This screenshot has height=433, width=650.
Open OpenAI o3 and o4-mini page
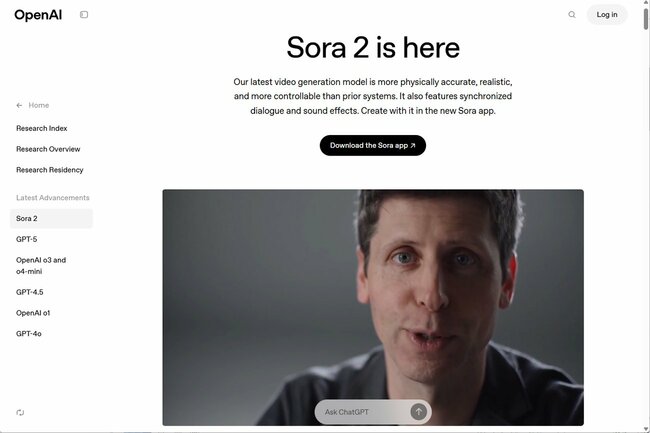pyautogui.click(x=41, y=266)
